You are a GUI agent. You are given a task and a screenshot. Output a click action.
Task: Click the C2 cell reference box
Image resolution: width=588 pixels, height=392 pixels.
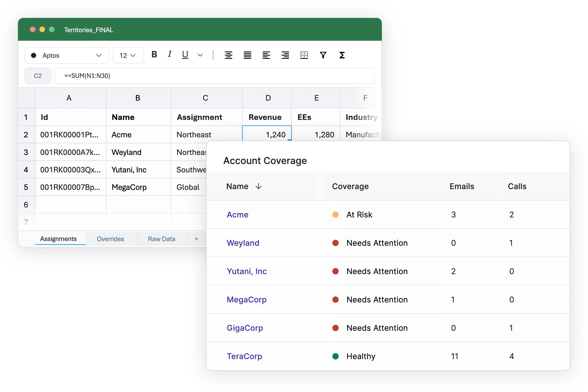pyautogui.click(x=38, y=76)
